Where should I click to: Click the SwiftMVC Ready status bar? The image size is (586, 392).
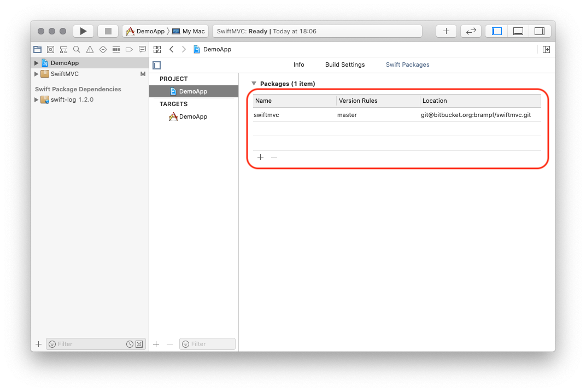click(x=317, y=31)
